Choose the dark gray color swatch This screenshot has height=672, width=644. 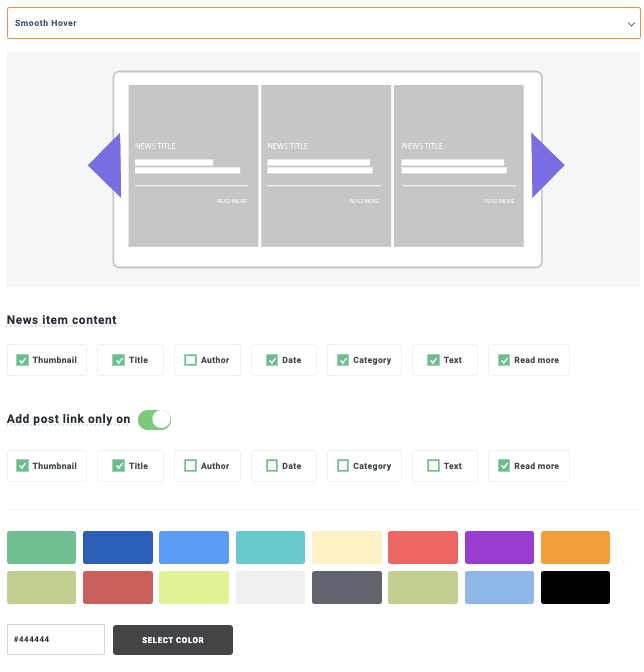[x=346, y=588]
